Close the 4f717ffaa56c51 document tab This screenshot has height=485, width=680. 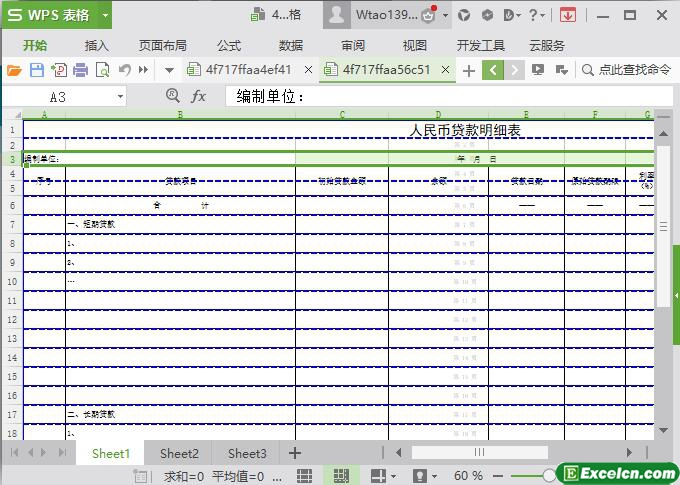[x=447, y=70]
